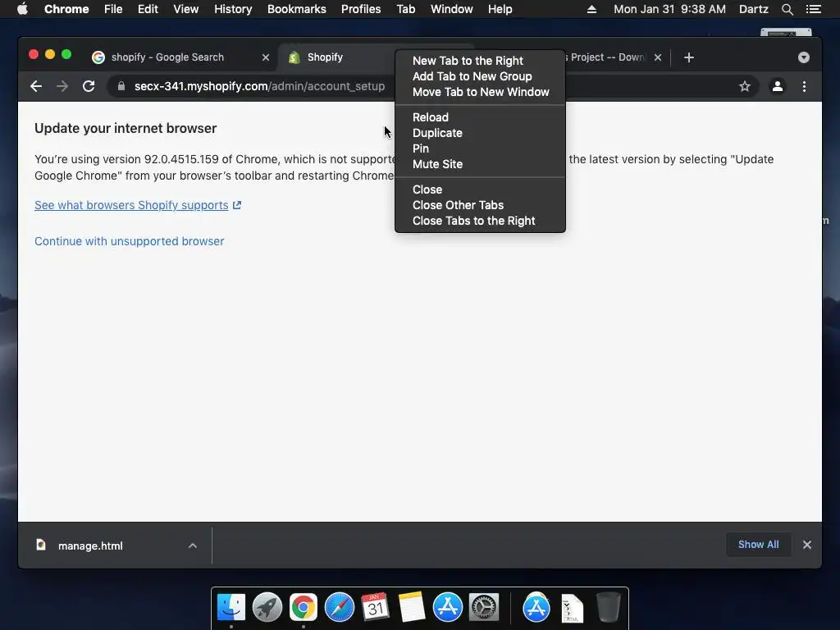Image resolution: width=840 pixels, height=630 pixels.
Task: Open the Window menu
Action: pos(452,9)
